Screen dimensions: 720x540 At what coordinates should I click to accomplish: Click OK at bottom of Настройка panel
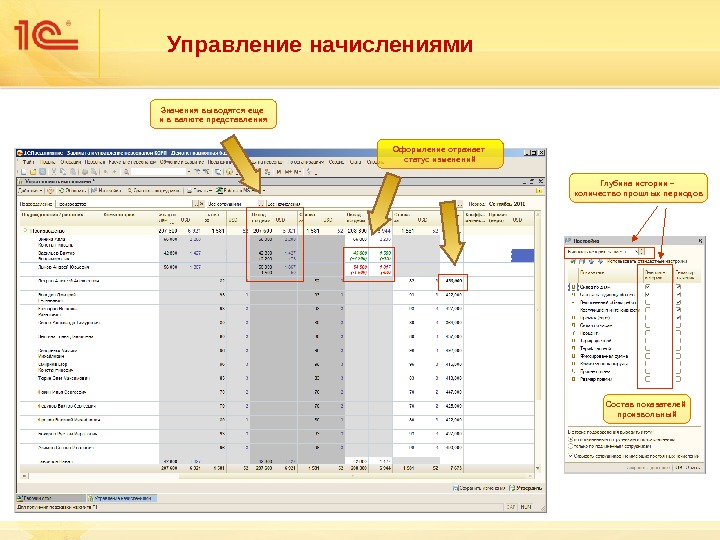point(678,467)
